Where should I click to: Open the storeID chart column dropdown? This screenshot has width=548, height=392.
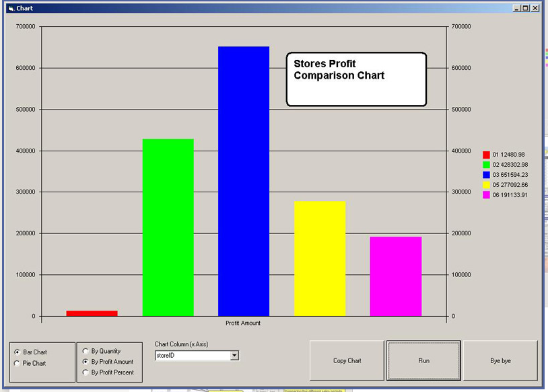point(234,356)
